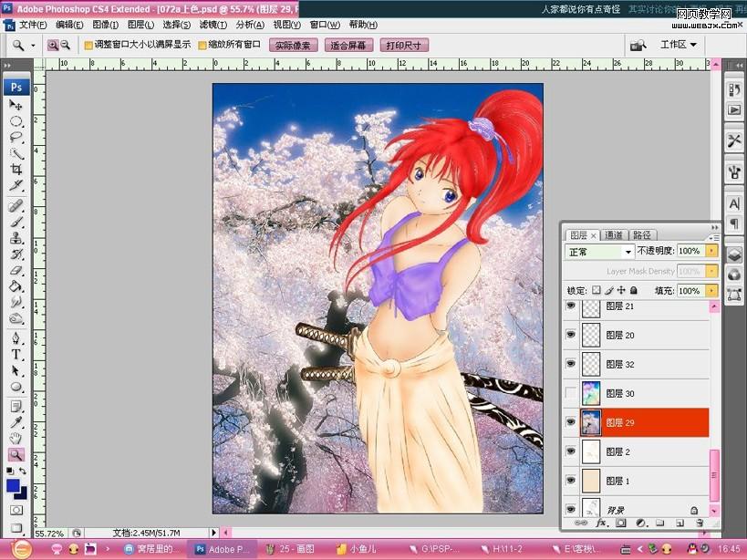This screenshot has width=747, height=560.
Task: Select the Healing Brush tool
Action: point(16,206)
